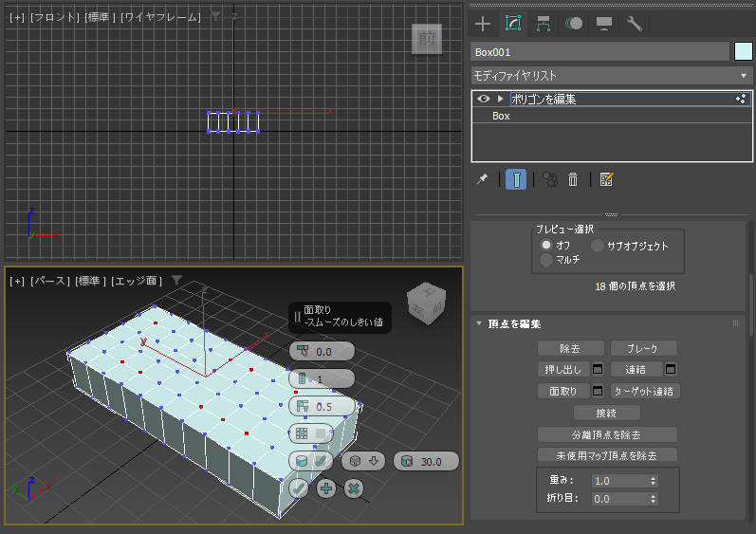Click the 折り目 spinner arrows

(x=653, y=498)
